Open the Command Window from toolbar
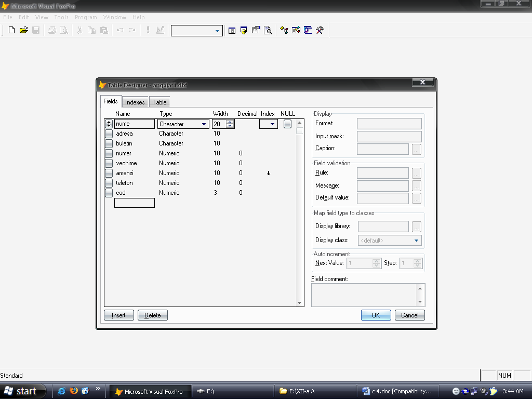 [x=232, y=31]
